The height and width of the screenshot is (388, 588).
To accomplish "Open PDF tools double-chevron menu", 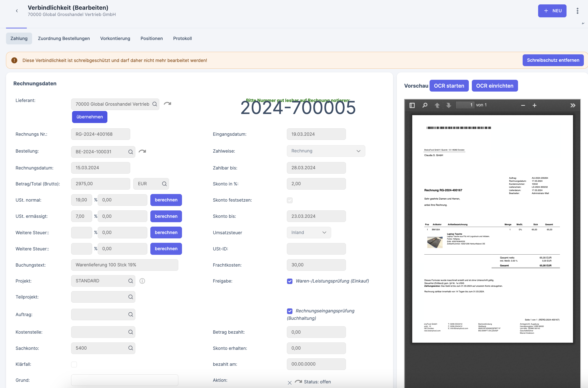I will coord(573,105).
